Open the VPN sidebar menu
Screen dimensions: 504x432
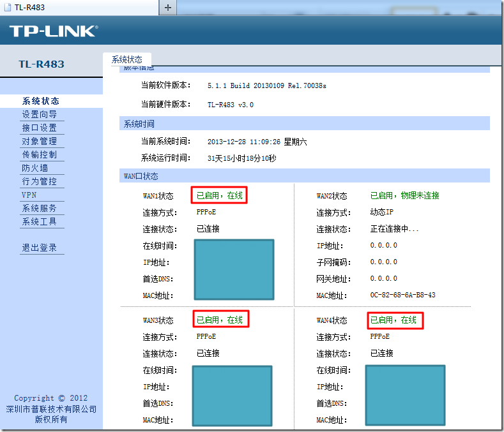point(29,195)
